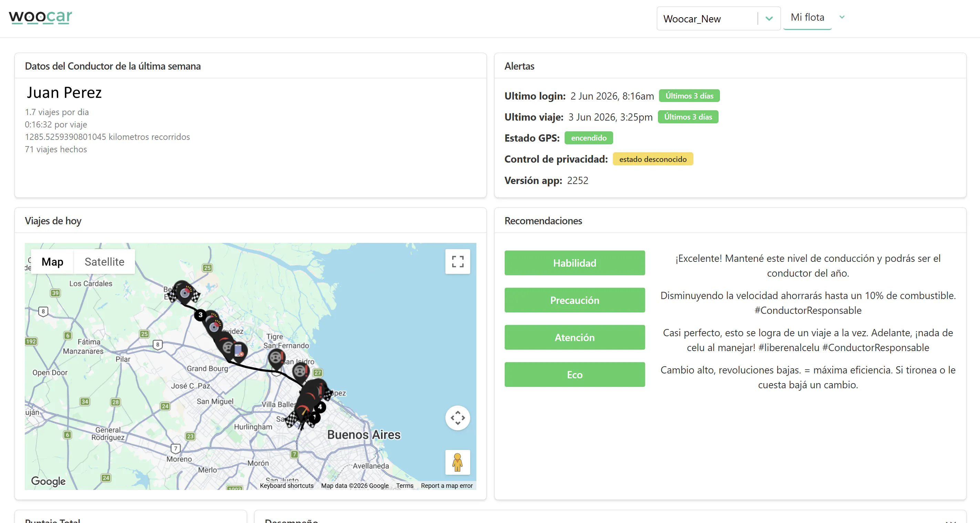Click the 'Datos del Conductor de la última semana' heading
The image size is (980, 523).
pyautogui.click(x=113, y=66)
